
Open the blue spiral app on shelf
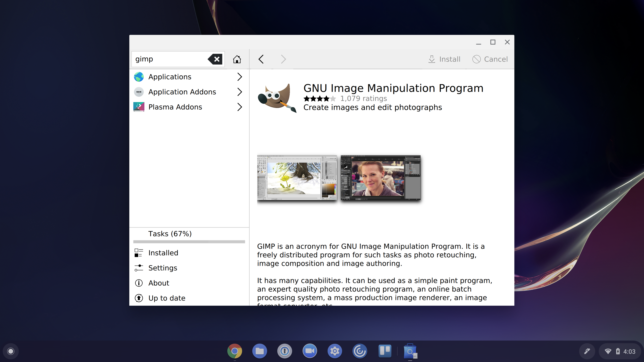(x=360, y=351)
